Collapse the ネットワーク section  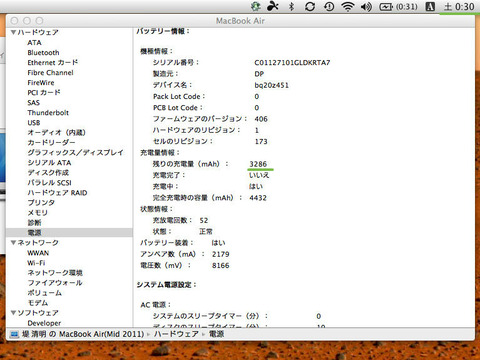pos(13,243)
